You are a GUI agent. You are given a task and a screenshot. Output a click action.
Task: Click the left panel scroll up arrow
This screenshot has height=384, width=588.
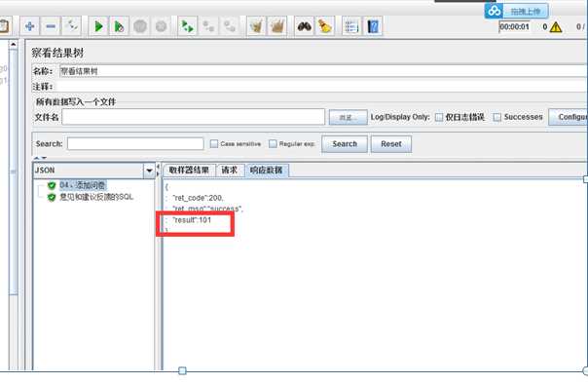point(13,44)
